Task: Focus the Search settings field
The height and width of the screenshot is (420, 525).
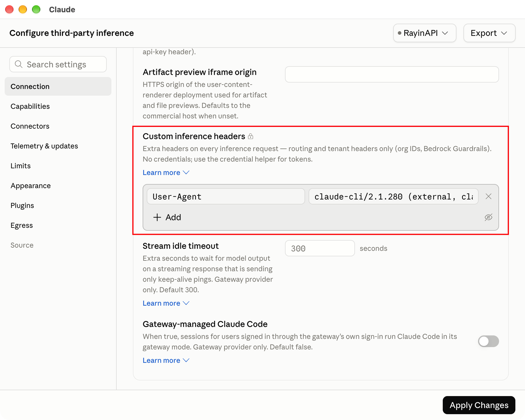Action: coord(58,64)
